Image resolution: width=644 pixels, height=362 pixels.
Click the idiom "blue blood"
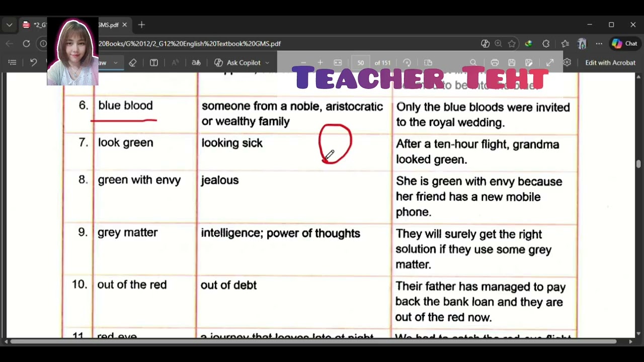[125, 106]
